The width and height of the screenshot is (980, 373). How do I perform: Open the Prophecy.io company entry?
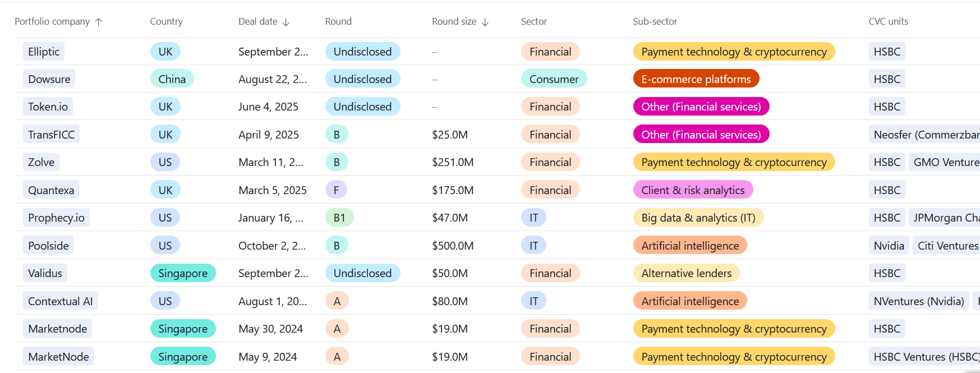point(56,218)
